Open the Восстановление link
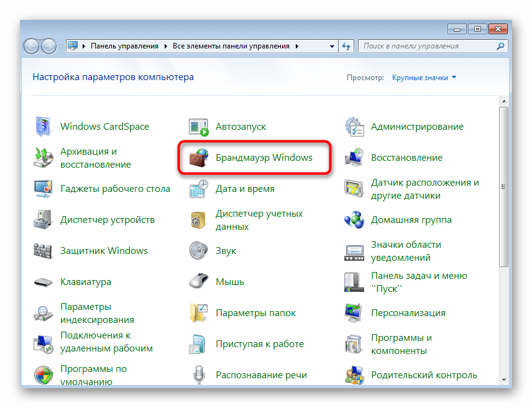Screen dimensions: 532x408 pyautogui.click(x=406, y=158)
